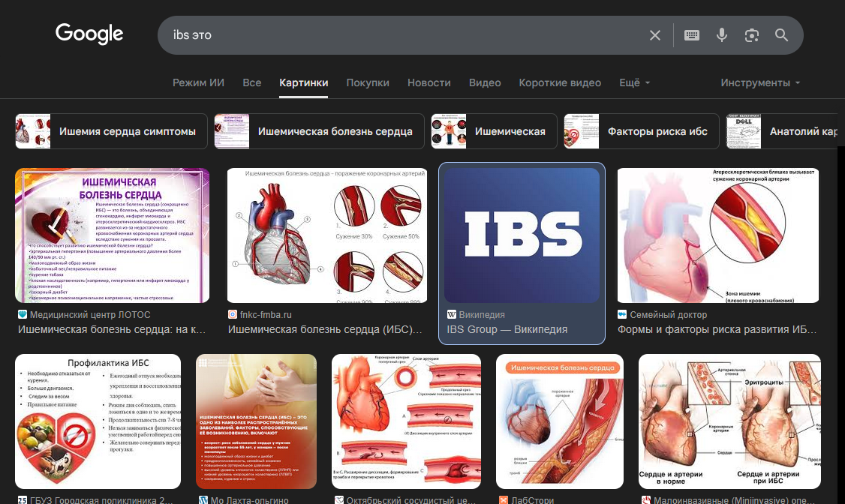Click the ЛОТОС site favicon
The width and height of the screenshot is (845, 504).
point(22,314)
